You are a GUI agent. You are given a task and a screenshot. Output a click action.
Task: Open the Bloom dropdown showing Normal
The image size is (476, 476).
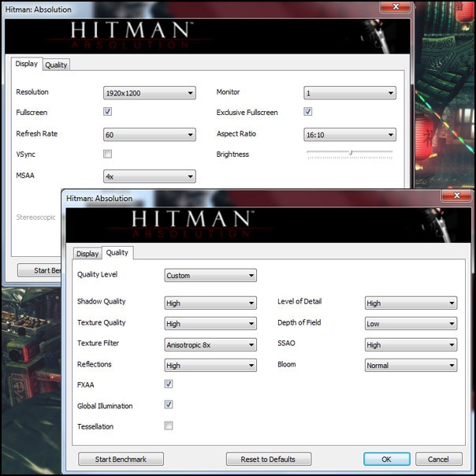point(411,366)
